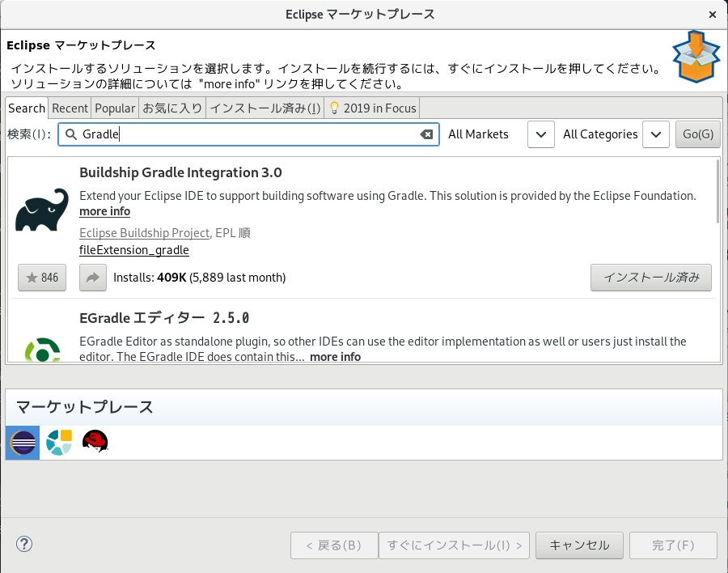
Task: Click the インストール済み button for Buildship
Action: tap(651, 278)
